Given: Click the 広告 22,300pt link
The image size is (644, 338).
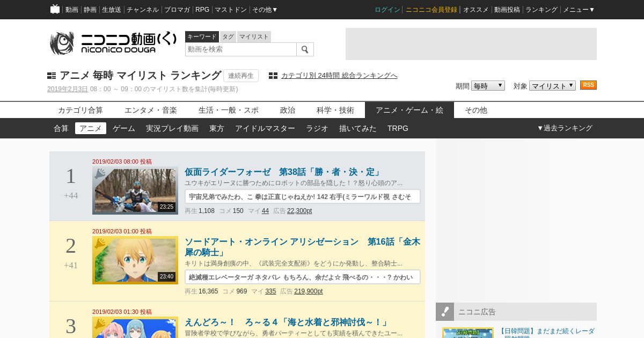Looking at the screenshot, I should pos(299,211).
